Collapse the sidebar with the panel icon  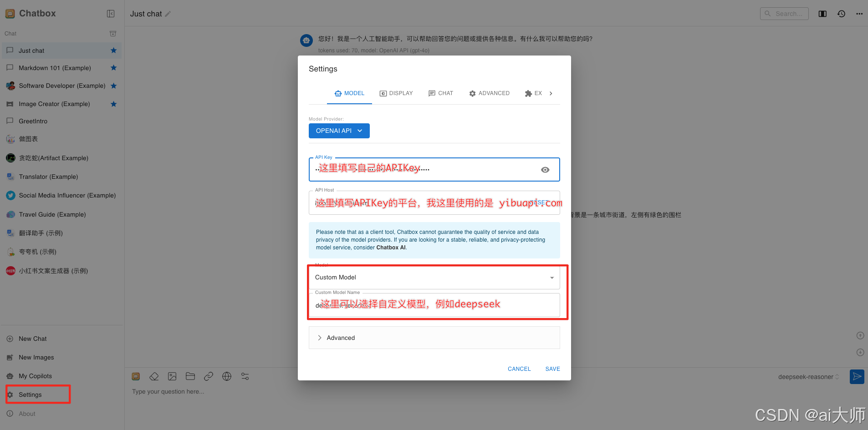[111, 14]
